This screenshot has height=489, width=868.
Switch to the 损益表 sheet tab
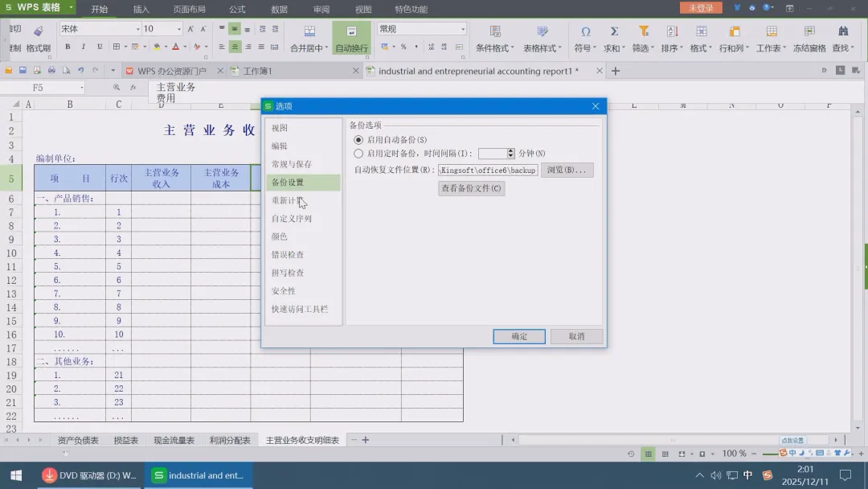[125, 440]
